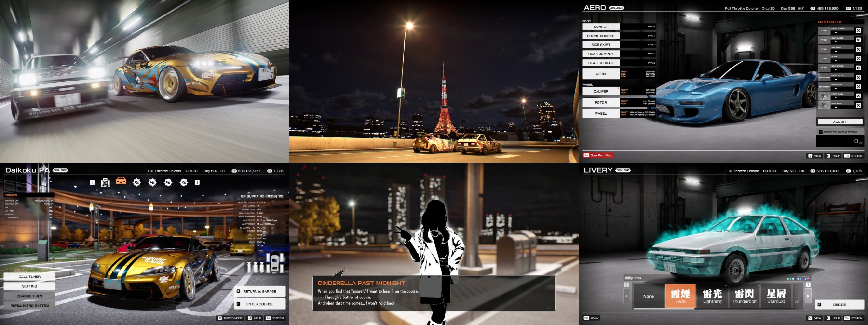The height and width of the screenshot is (325, 868).
Task: Open SETTING in the Daikoku PA menu
Action: coord(29,286)
